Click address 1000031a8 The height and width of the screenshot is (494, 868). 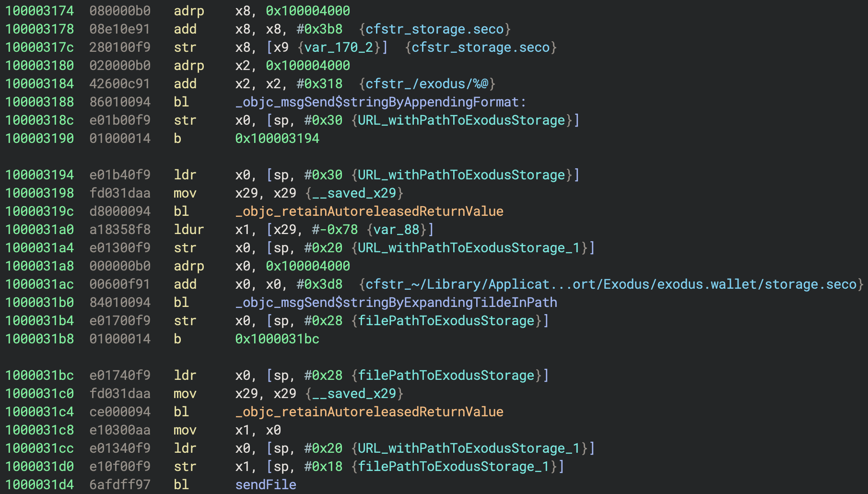tap(39, 266)
